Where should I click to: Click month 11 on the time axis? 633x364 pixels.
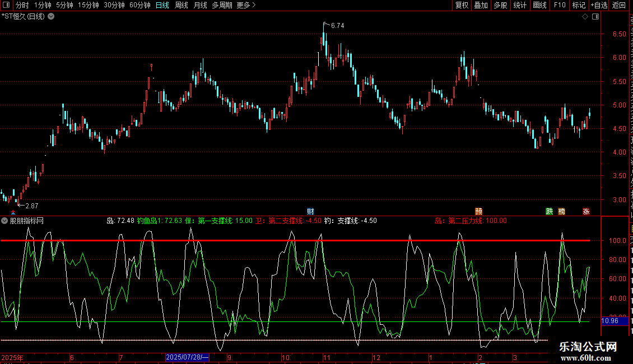point(327,357)
